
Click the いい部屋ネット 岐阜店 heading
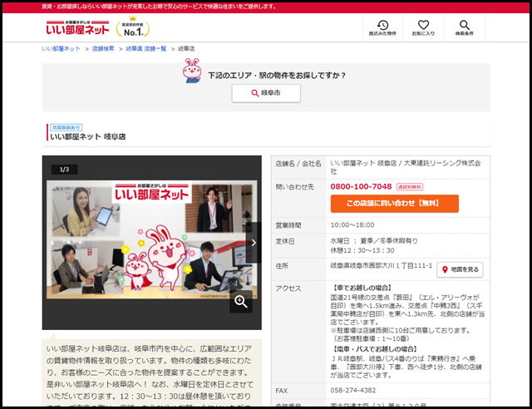pos(88,136)
